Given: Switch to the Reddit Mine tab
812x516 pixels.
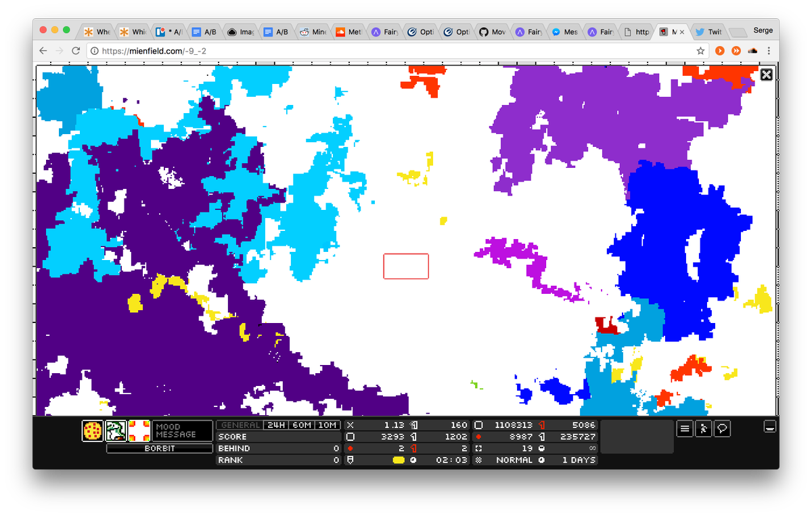Looking at the screenshot, I should [313, 32].
